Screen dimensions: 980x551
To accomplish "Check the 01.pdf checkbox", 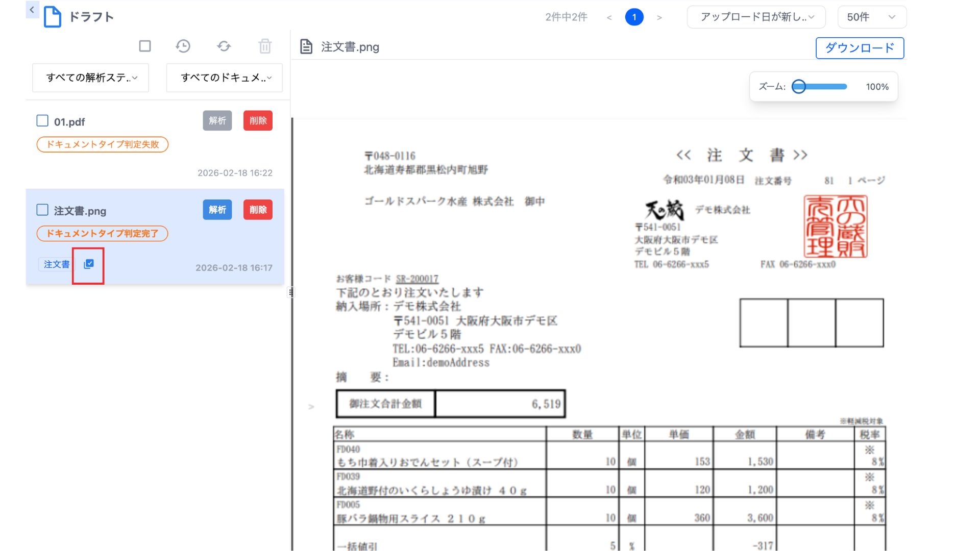I will click(42, 121).
